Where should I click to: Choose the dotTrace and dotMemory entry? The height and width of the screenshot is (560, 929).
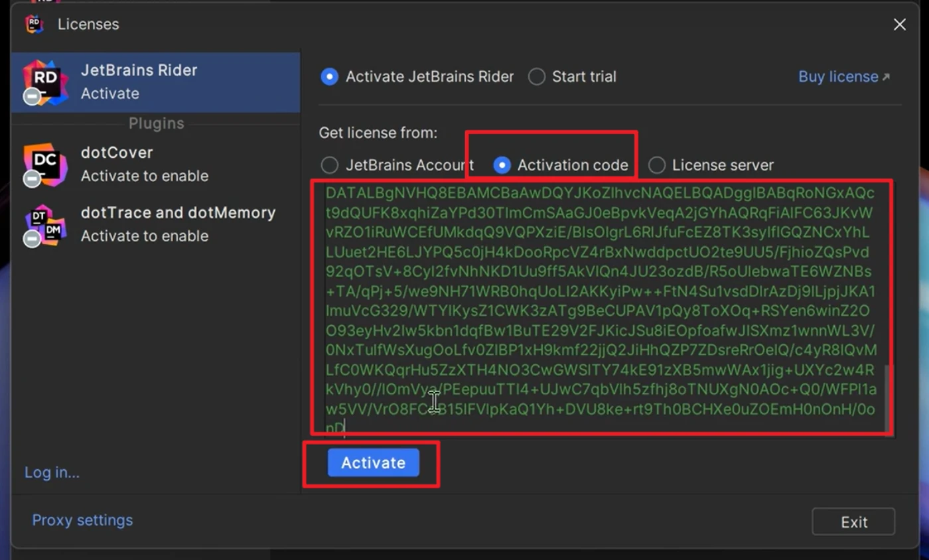tap(156, 224)
